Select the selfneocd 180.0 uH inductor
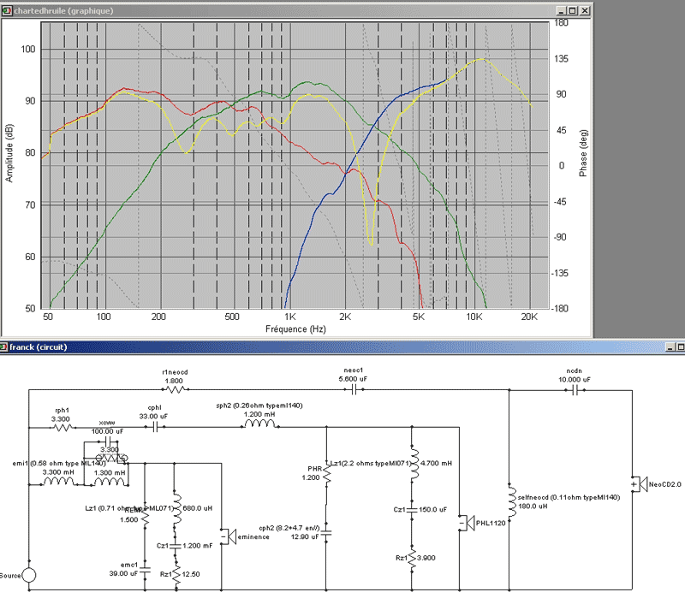 coord(511,502)
